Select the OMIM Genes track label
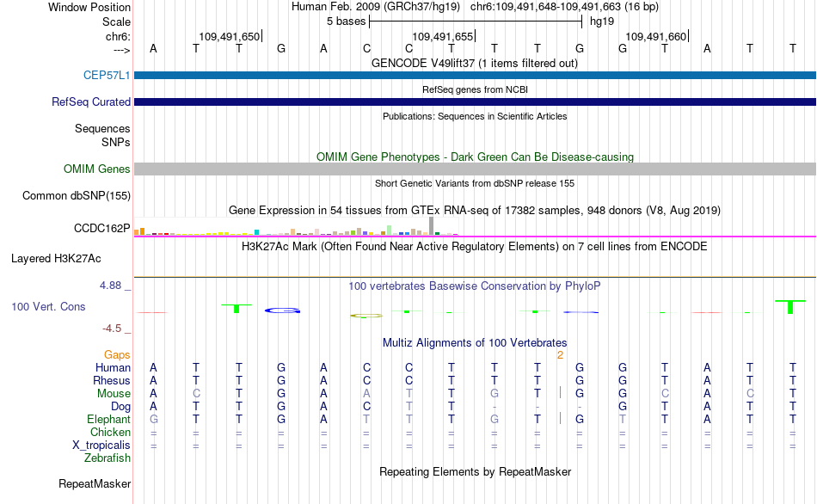817x504 pixels. tap(96, 169)
